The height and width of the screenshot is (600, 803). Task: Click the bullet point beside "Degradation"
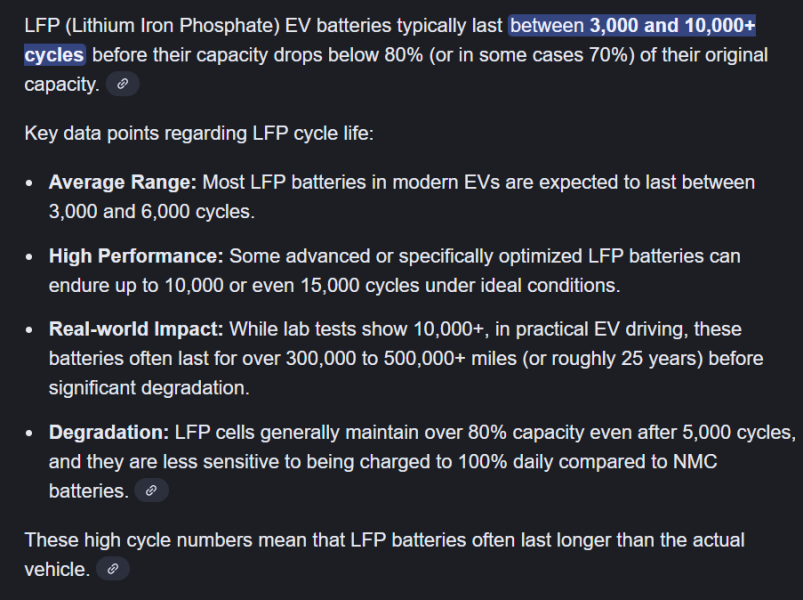pyautogui.click(x=30, y=434)
